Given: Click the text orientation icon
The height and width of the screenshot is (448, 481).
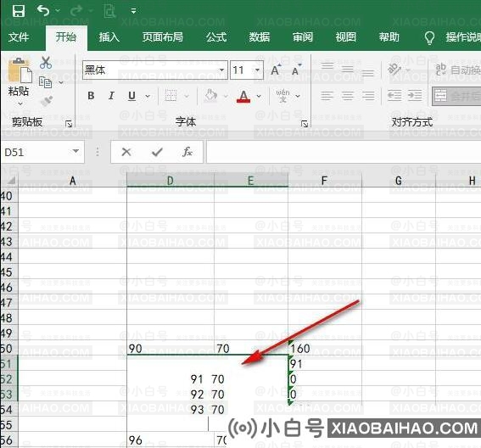Looking at the screenshot, I should (x=394, y=69).
